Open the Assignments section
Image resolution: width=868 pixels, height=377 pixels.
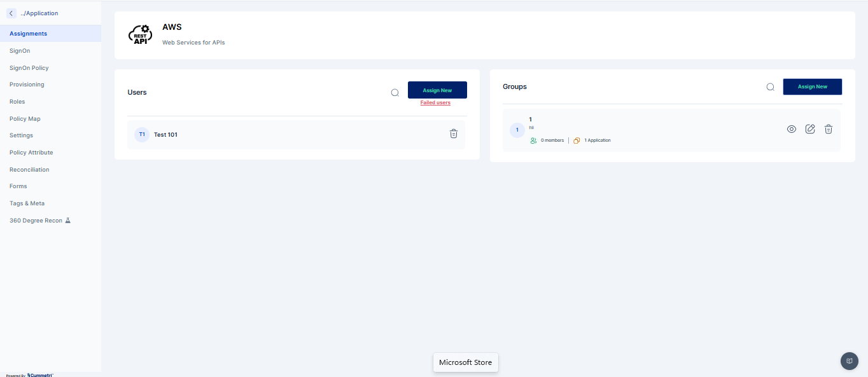click(x=50, y=34)
